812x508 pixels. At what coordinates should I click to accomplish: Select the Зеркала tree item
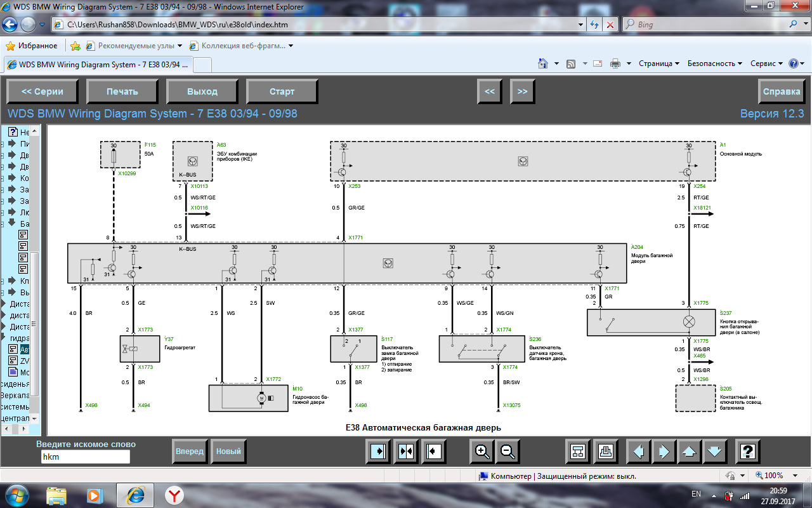15,395
